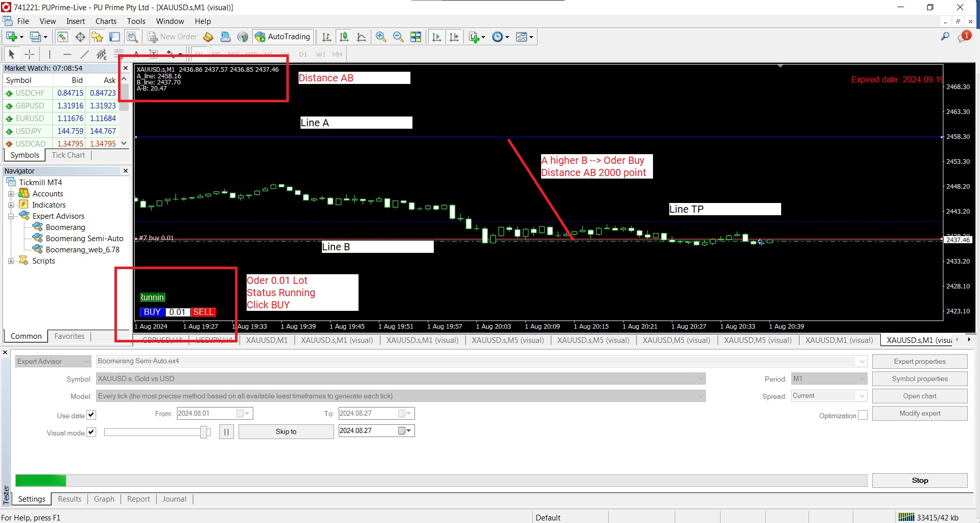Click the Expert properties button
Screen dimensions: 980x523
pyautogui.click(x=919, y=361)
